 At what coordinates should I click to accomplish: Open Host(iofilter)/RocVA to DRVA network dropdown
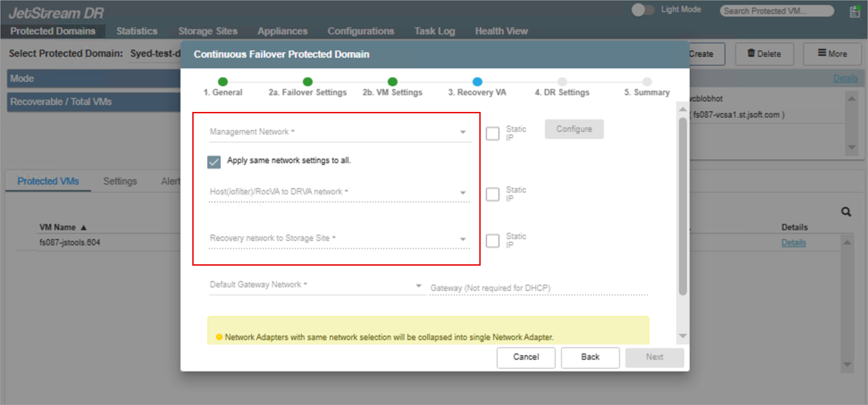339,192
